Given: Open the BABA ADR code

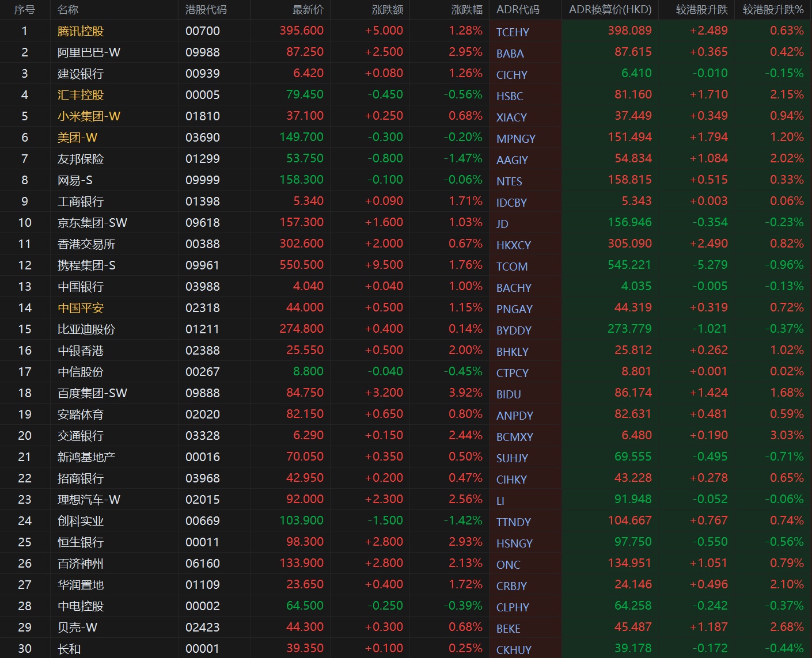Looking at the screenshot, I should (510, 54).
